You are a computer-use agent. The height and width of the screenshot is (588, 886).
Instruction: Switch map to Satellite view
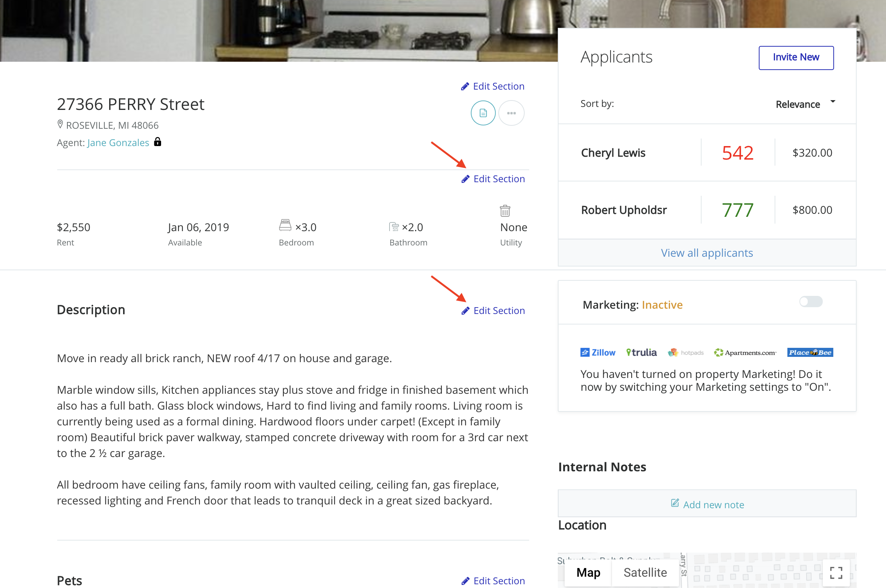pos(645,573)
